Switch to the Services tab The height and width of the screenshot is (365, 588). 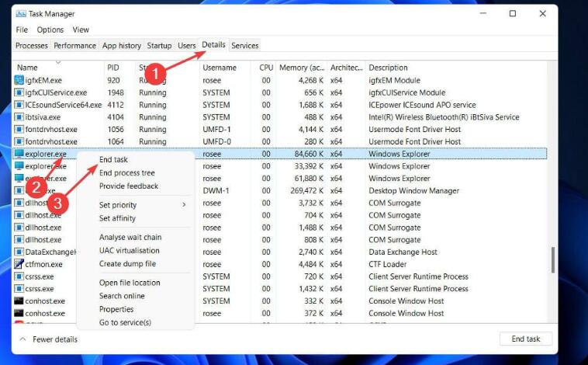tap(245, 46)
